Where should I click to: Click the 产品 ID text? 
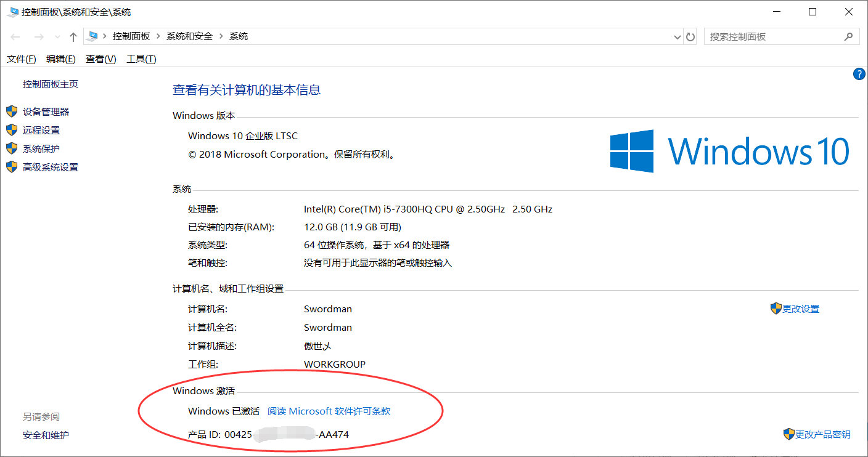pos(268,434)
